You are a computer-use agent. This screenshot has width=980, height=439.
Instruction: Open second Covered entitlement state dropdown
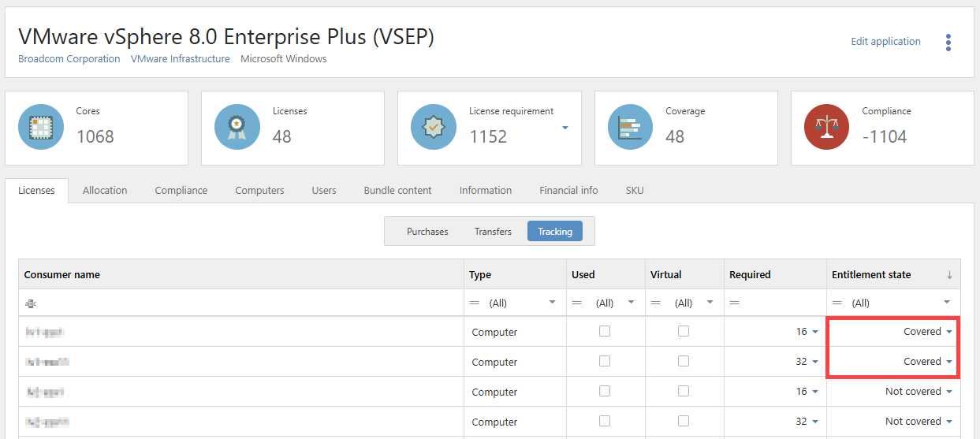[948, 362]
